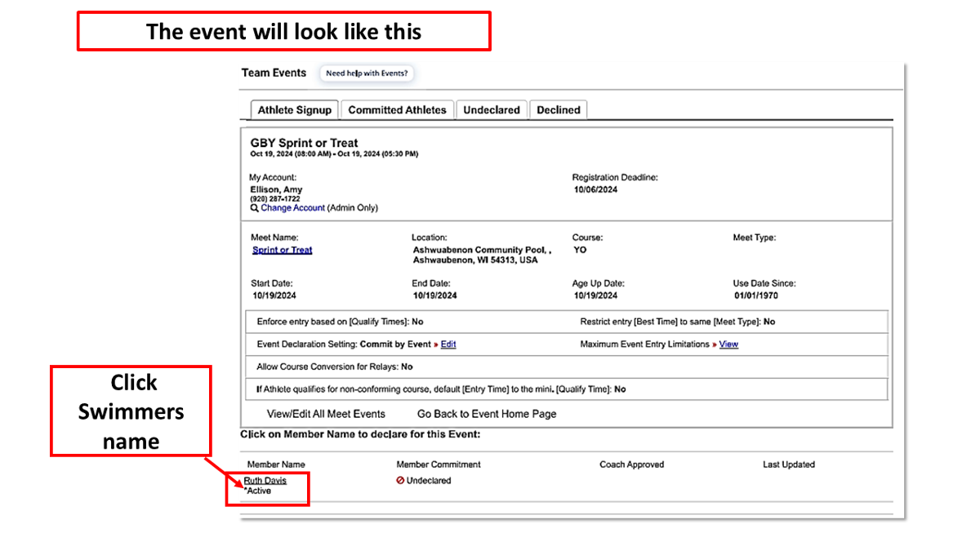
Task: Switch to the Athlete Signup tab
Action: pos(294,110)
